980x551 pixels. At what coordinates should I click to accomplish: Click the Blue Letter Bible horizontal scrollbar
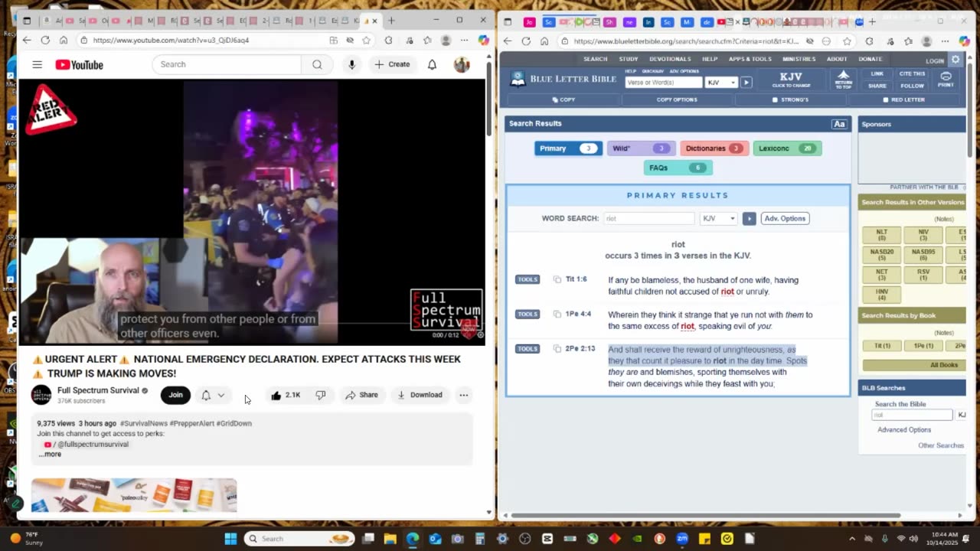705,515
